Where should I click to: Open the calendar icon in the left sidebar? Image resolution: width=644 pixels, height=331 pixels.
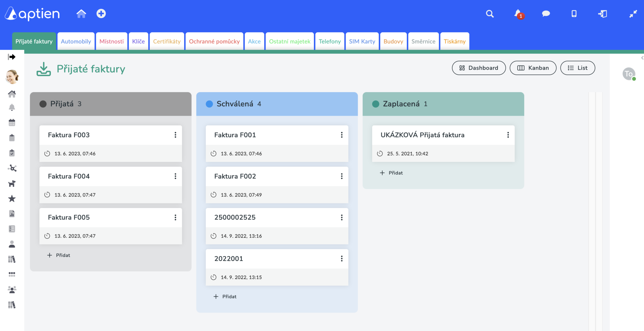[12, 123]
